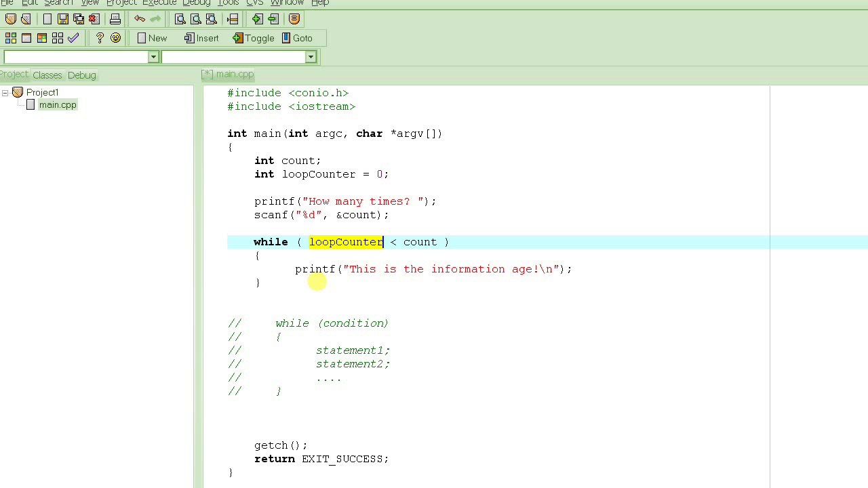Run the program window icon
This screenshot has height=488, width=868.
pos(26,38)
